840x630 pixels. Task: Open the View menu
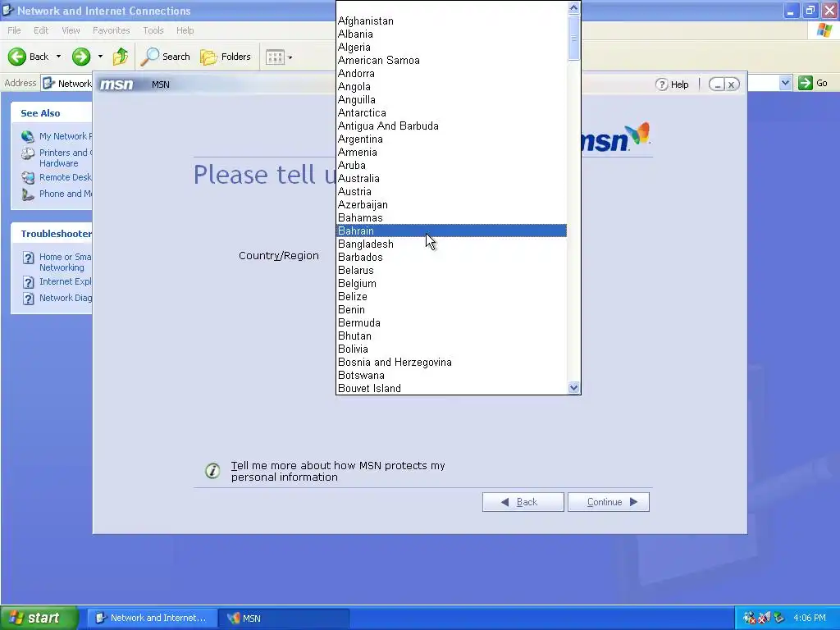click(x=71, y=30)
